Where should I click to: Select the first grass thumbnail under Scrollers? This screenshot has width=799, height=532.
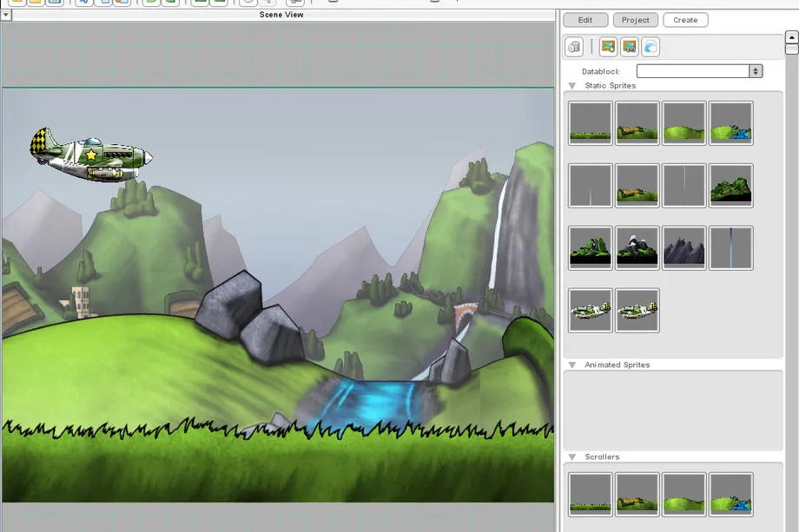[x=591, y=495]
